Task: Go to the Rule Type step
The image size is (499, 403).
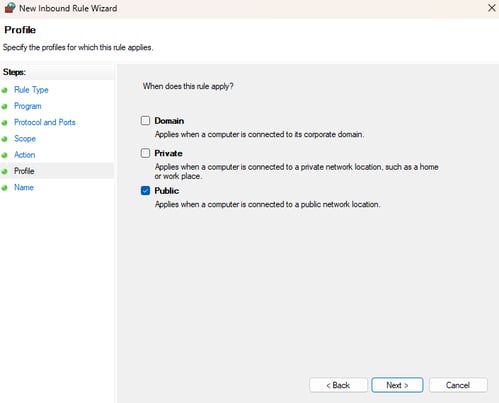Action: (31, 90)
